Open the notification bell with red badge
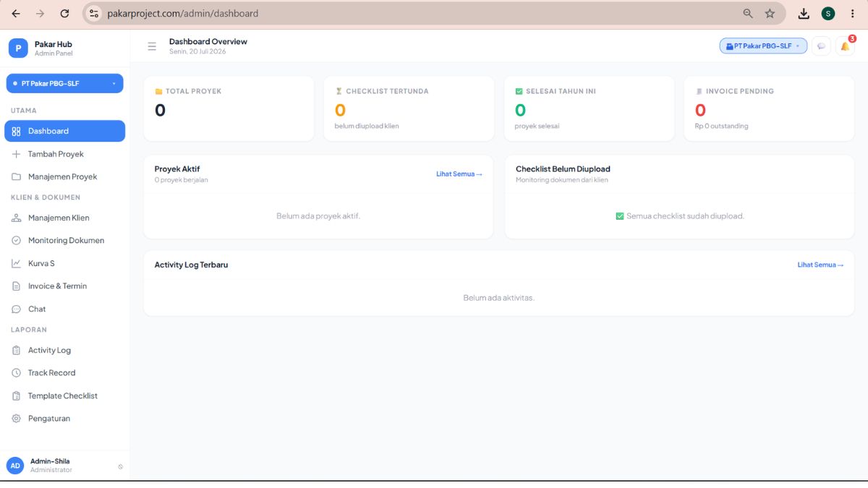Screen dimensions: 868x488 [845, 46]
